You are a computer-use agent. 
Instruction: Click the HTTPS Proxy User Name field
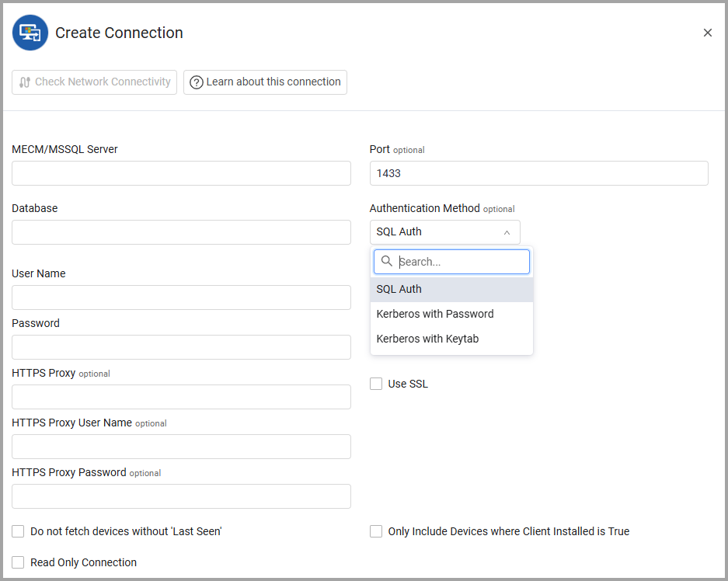click(181, 447)
